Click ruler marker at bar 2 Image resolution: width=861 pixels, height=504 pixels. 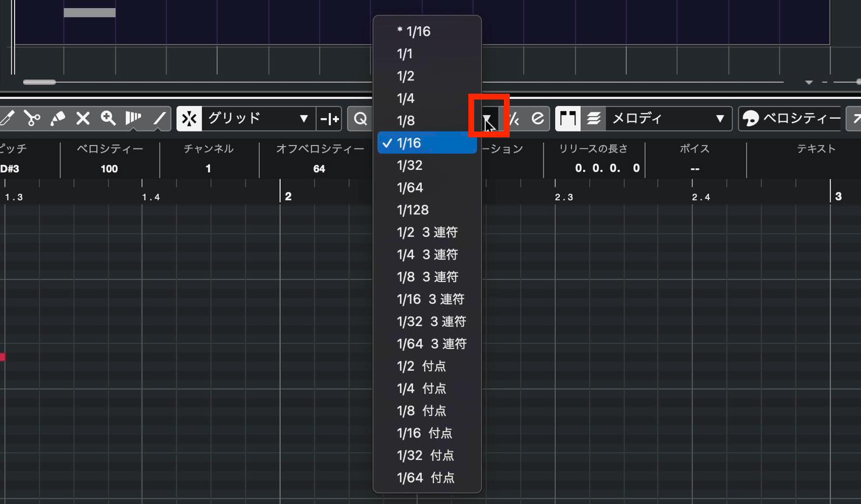(x=288, y=196)
